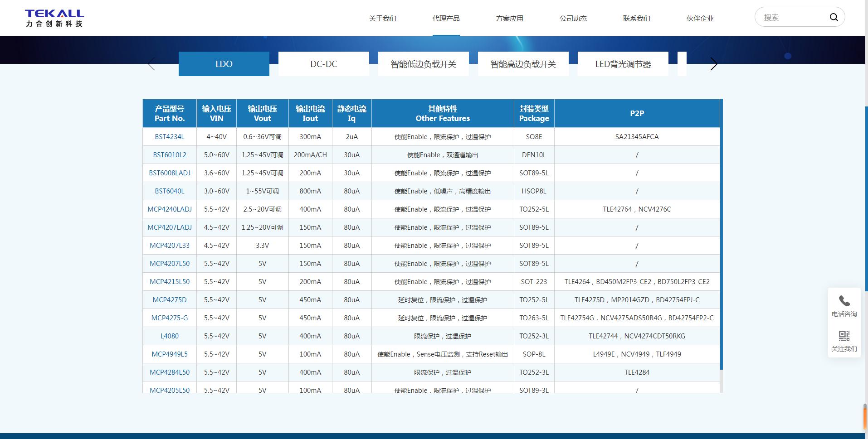Screen dimensions: 868x439
Task: Click the P2P column header
Action: click(x=637, y=113)
